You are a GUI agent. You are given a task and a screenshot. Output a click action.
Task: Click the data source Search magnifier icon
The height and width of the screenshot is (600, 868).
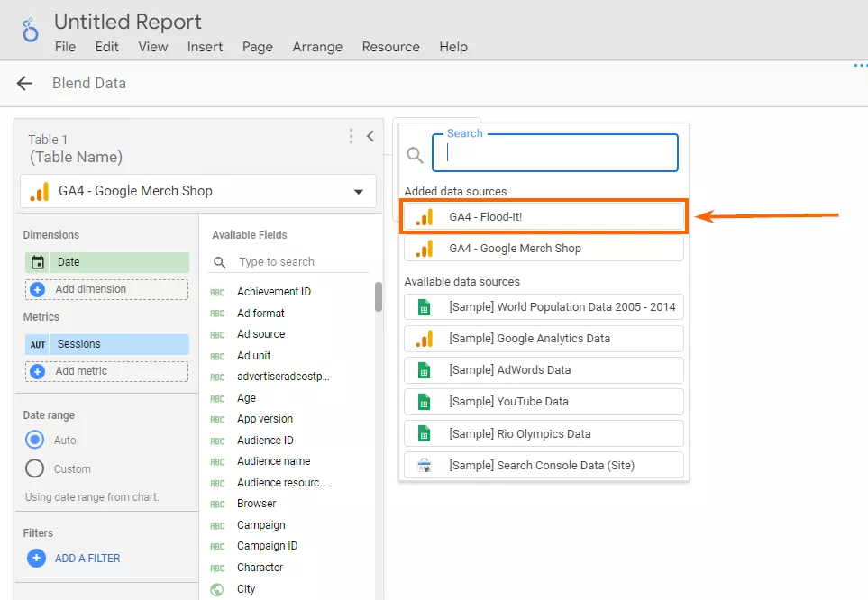(x=416, y=155)
